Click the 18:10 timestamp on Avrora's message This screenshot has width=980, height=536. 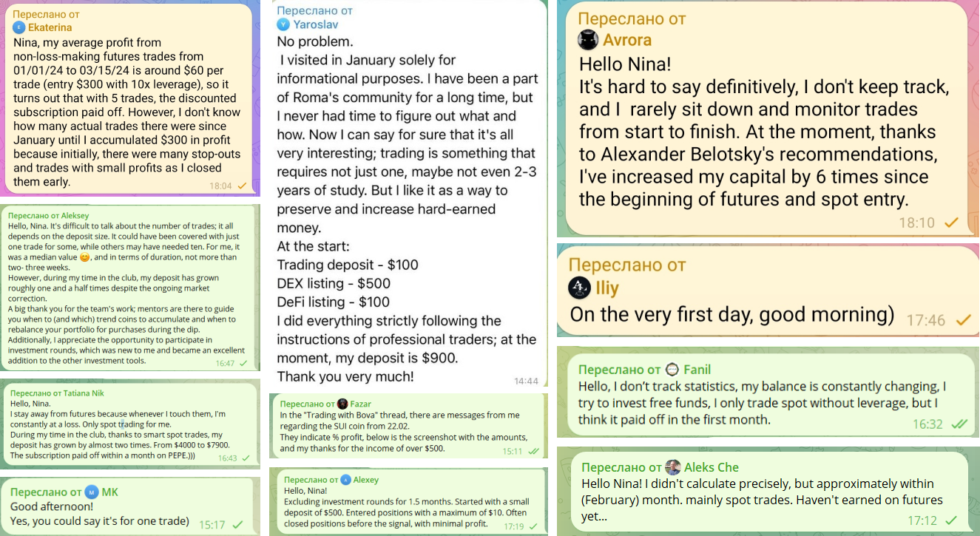coord(916,222)
